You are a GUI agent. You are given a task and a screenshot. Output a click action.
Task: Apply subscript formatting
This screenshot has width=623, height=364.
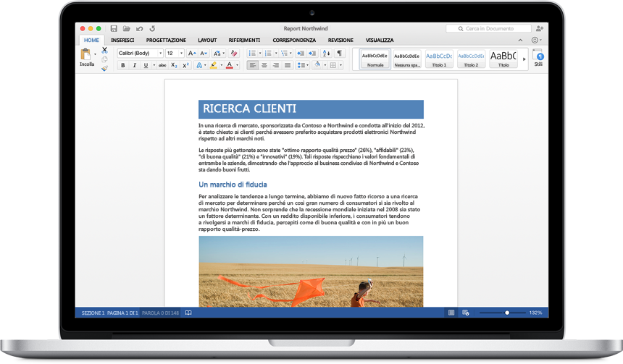click(174, 66)
